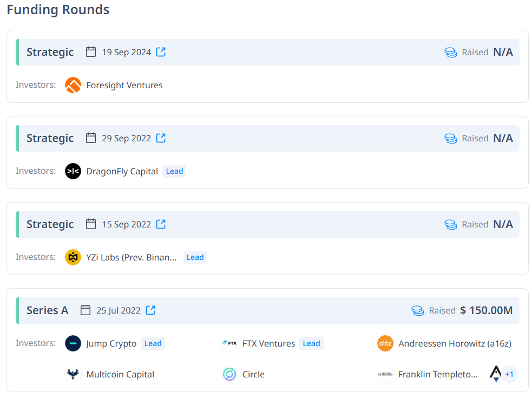
Task: Click the Circle logo icon
Action: tap(229, 374)
